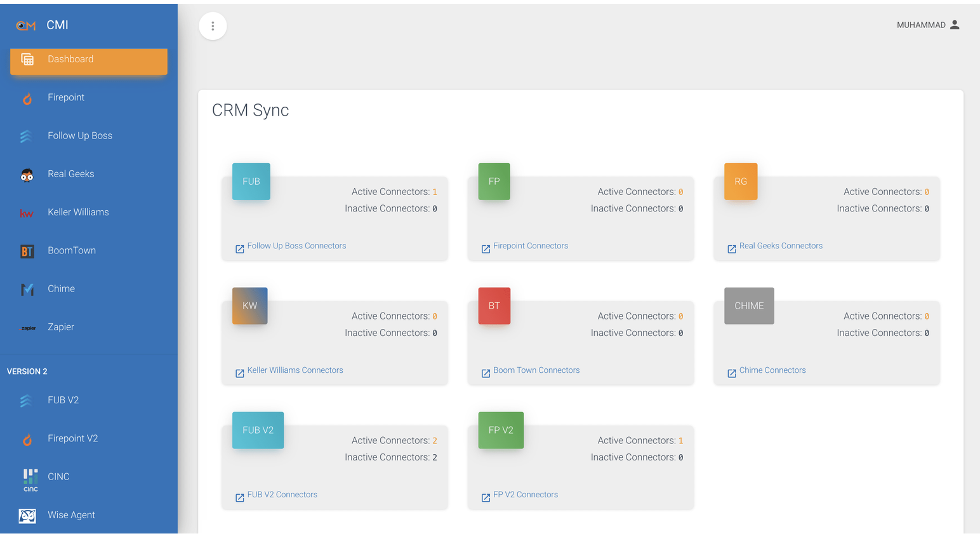
Task: Click the Wise Agent owl icon
Action: coord(27,516)
